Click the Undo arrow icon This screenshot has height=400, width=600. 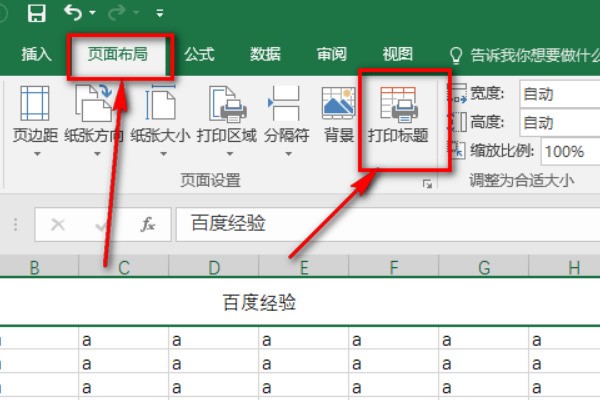point(73,13)
